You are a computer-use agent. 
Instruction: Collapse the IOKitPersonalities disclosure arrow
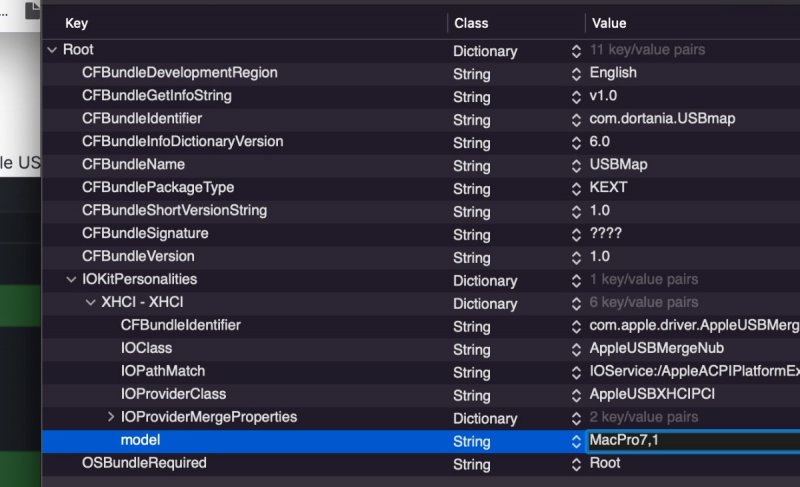(x=71, y=280)
